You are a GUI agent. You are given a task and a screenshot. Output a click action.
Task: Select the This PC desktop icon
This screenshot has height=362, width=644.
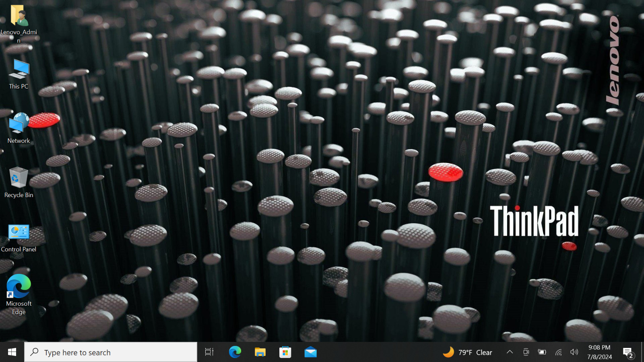19,74
